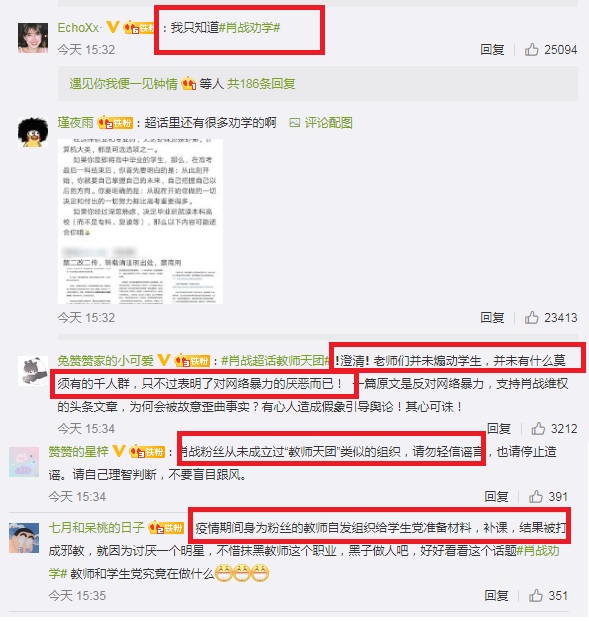
Task: Like the comment with 3212 likes
Action: pos(538,429)
